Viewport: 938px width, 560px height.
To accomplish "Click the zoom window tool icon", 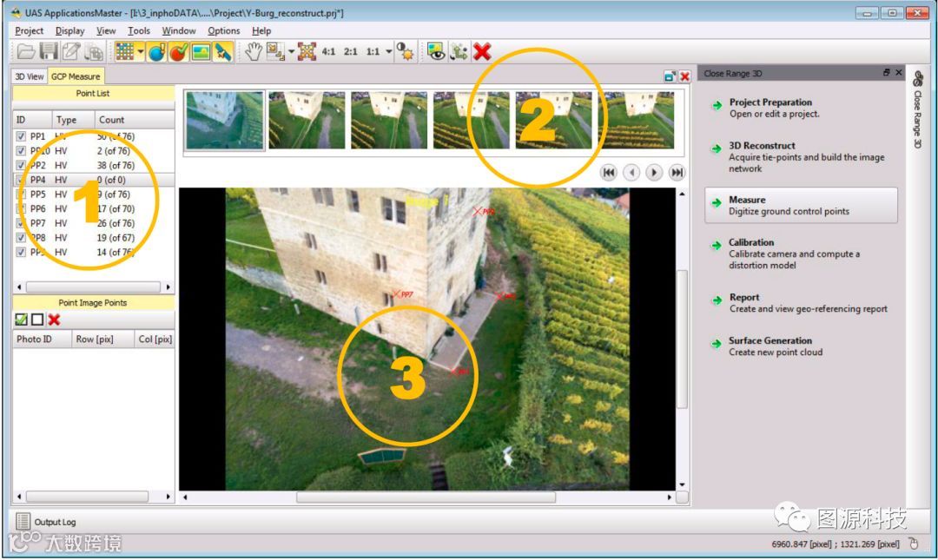I will [x=275, y=52].
